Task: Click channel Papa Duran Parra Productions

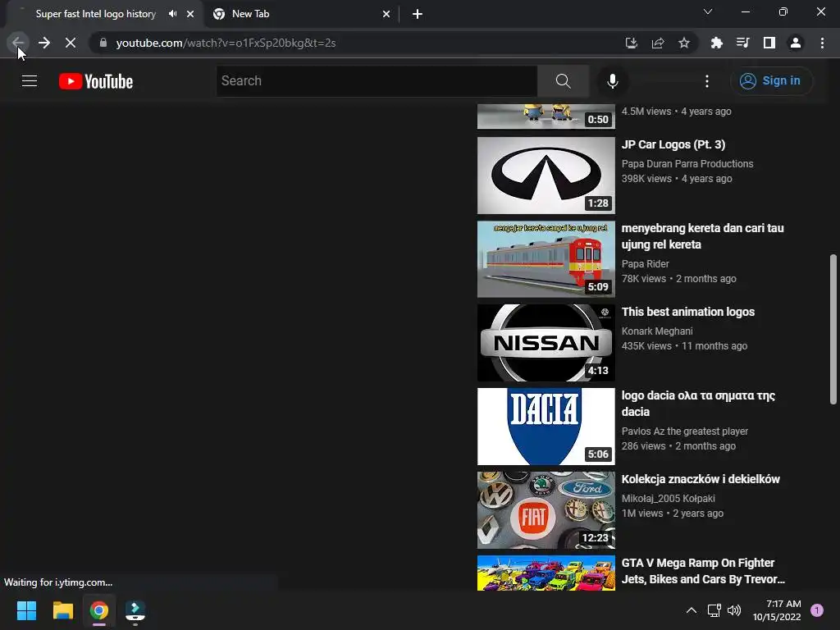Action: (687, 164)
